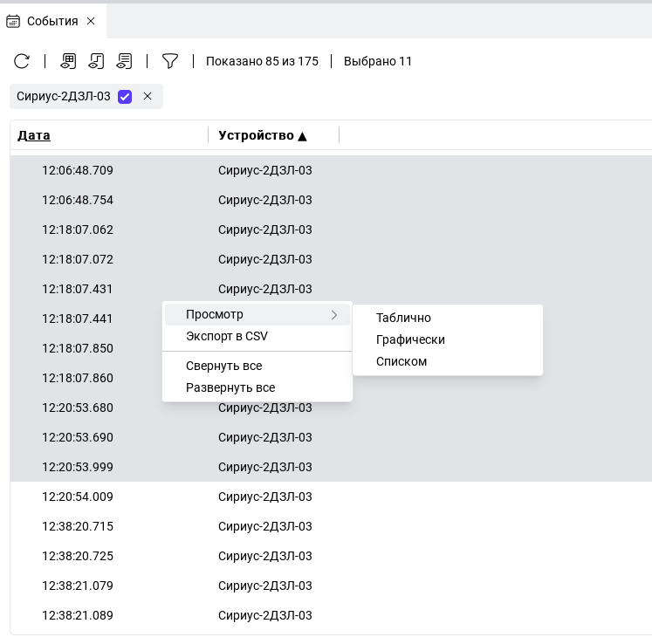652x644 pixels.
Task: Close the События tab
Action: (91, 21)
